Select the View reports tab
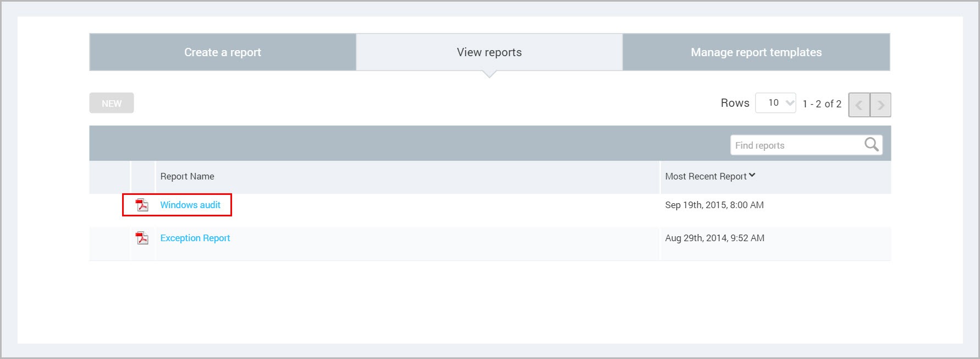This screenshot has height=359, width=980. (489, 52)
